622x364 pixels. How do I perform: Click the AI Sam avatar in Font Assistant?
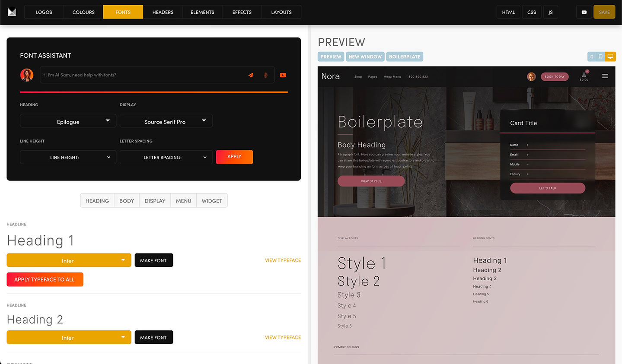click(27, 75)
